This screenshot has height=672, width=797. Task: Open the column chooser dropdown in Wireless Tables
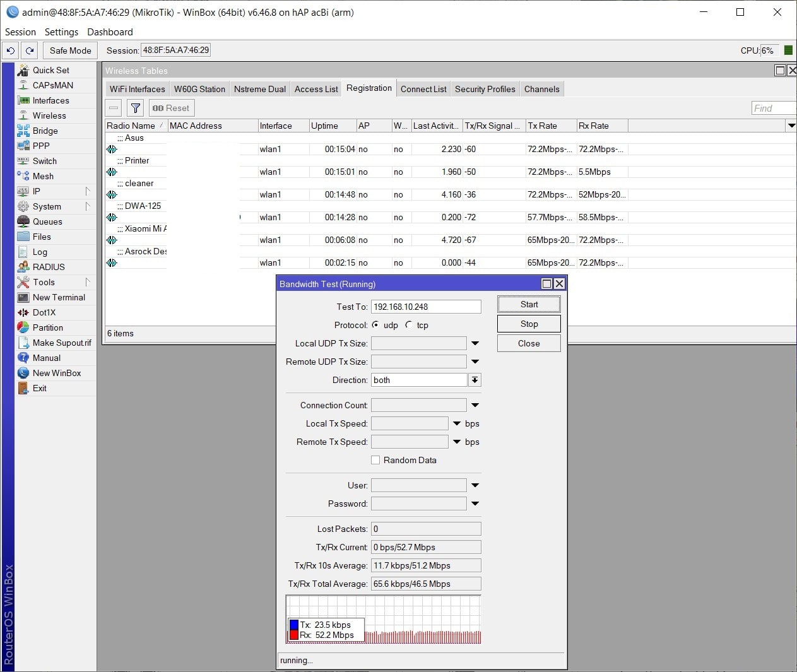(x=791, y=126)
